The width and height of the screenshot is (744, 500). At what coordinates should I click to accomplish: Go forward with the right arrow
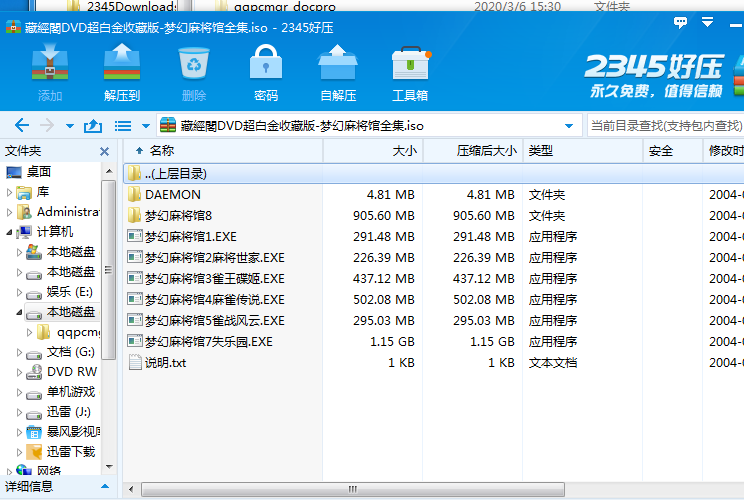click(x=47, y=126)
